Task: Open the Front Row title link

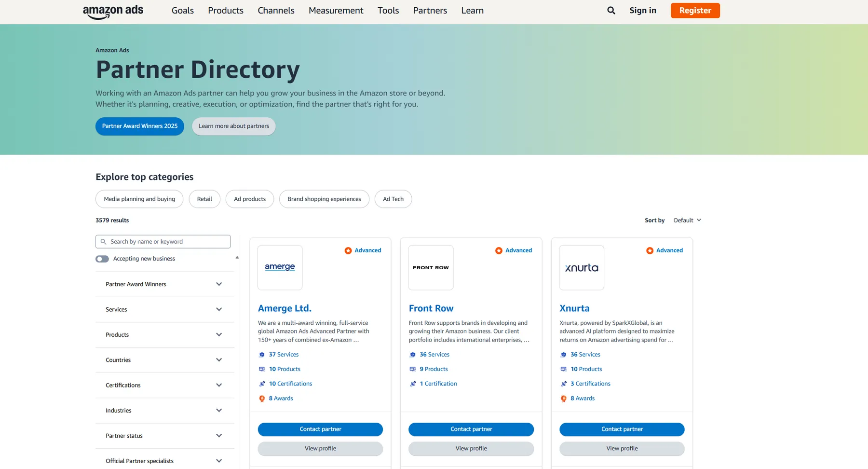Action: coord(431,308)
